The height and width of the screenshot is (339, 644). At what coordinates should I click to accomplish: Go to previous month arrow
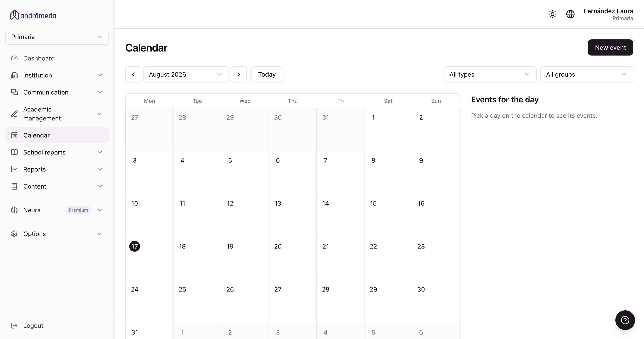coord(133,74)
